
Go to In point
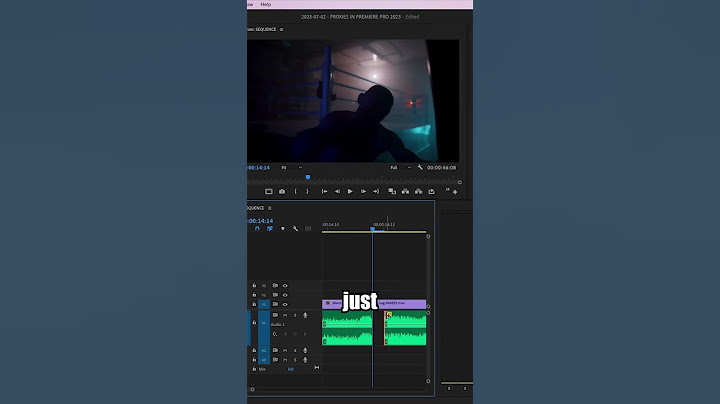[x=324, y=191]
